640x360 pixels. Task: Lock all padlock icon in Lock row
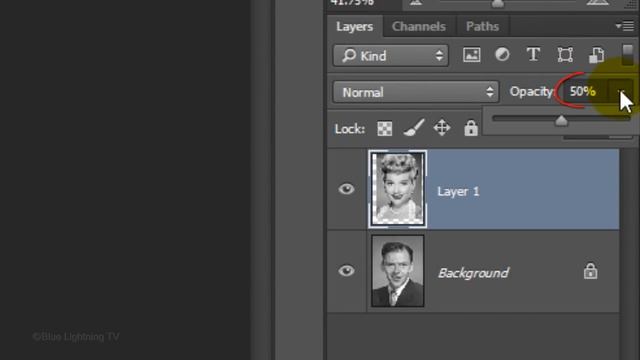(471, 128)
